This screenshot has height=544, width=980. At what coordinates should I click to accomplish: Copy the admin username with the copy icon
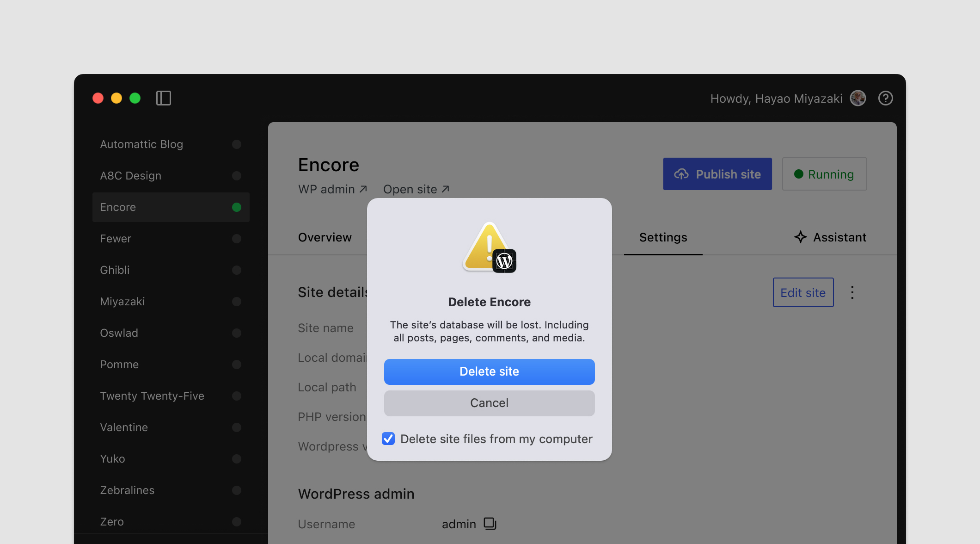[490, 524]
